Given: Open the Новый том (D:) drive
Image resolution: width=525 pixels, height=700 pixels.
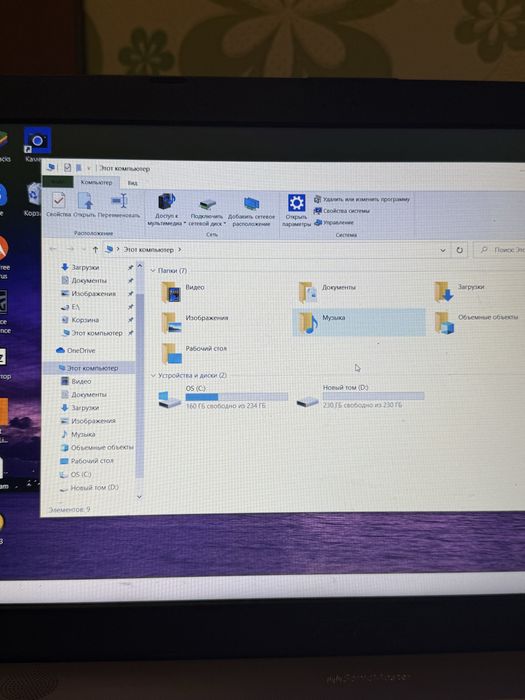Looking at the screenshot, I should (x=360, y=396).
